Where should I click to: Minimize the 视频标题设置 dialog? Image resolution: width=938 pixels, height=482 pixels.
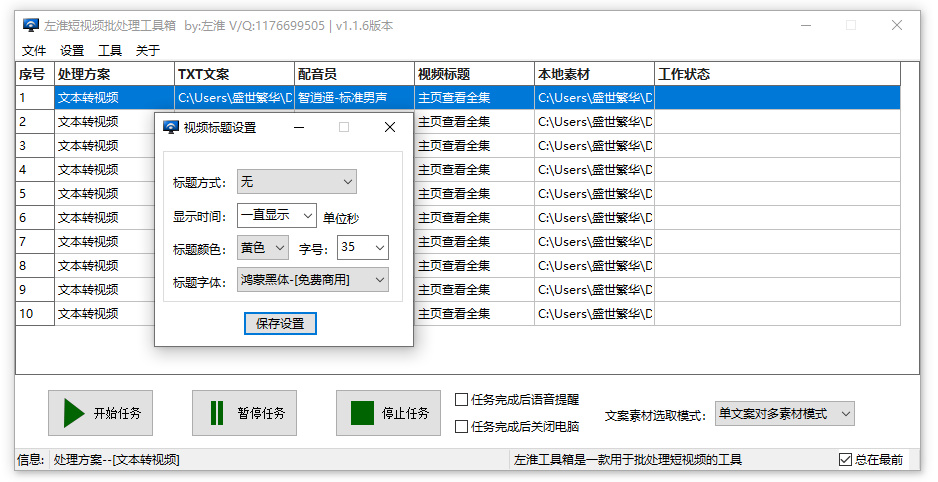299,127
